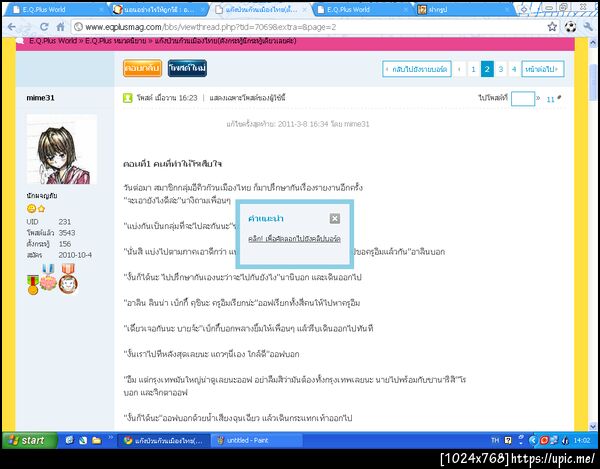Click the TH language indicator
Image resolution: width=600 pixels, height=469 pixels.
click(x=495, y=440)
